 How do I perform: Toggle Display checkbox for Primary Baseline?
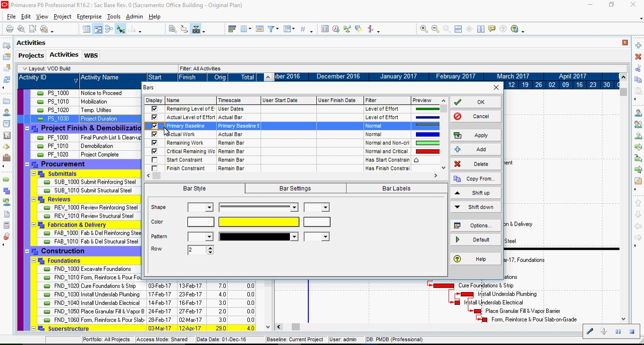(154, 126)
